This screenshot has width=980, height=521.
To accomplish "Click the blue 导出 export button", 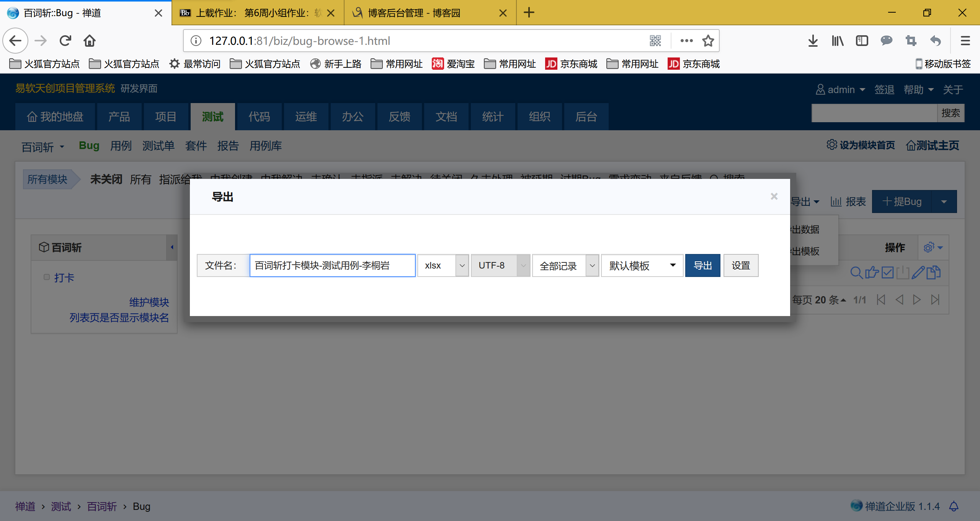I will [x=702, y=265].
